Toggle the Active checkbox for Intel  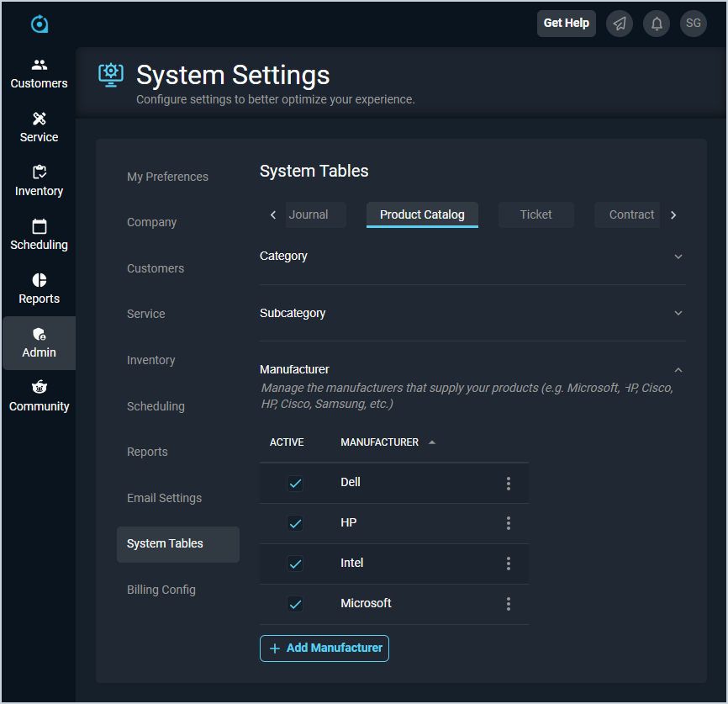pos(295,564)
